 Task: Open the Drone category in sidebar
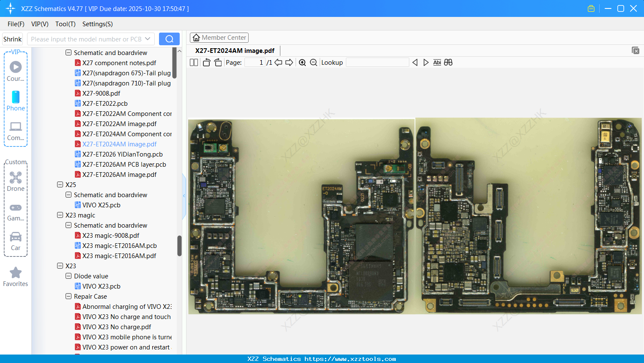pos(16,181)
